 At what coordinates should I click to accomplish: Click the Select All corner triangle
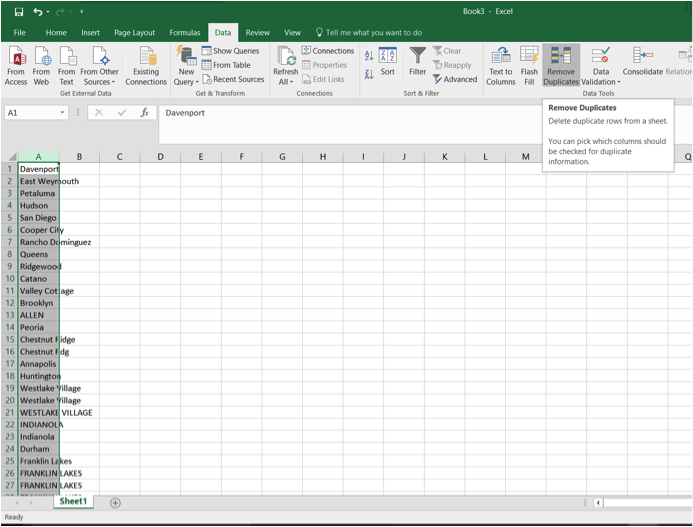12,157
